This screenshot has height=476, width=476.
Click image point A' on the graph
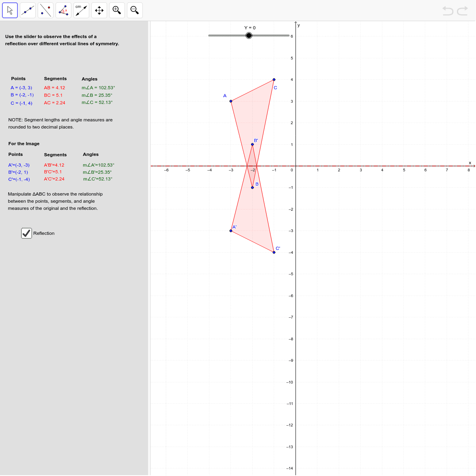click(x=231, y=230)
